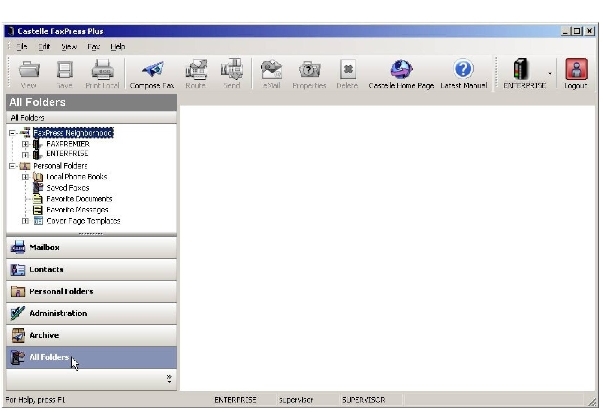Click the eMail toolbar icon
The width and height of the screenshot is (603, 412).
click(x=271, y=70)
